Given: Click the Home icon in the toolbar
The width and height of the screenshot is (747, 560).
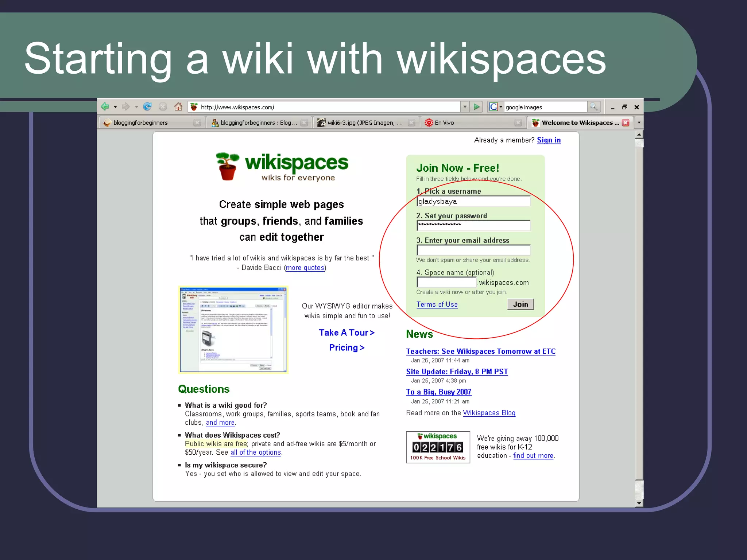Looking at the screenshot, I should (178, 107).
